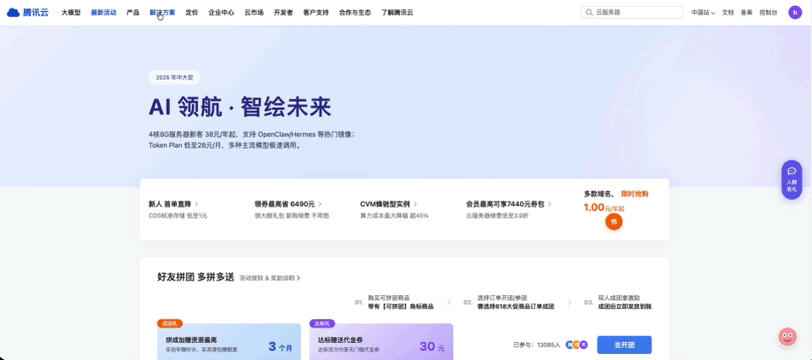Viewport: 812px width, 360px height.
Task: Open the 达标赠送代金券 30元 card
Action: click(381, 341)
